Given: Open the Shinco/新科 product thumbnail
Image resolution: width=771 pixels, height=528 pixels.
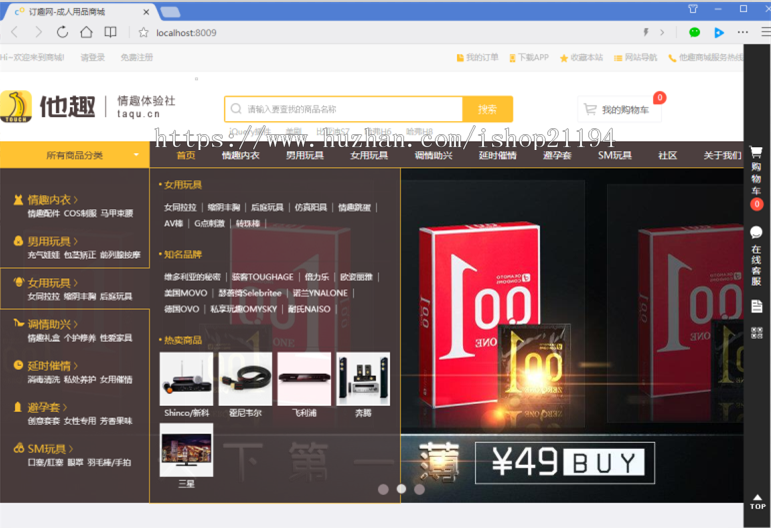Looking at the screenshot, I should click(x=186, y=379).
